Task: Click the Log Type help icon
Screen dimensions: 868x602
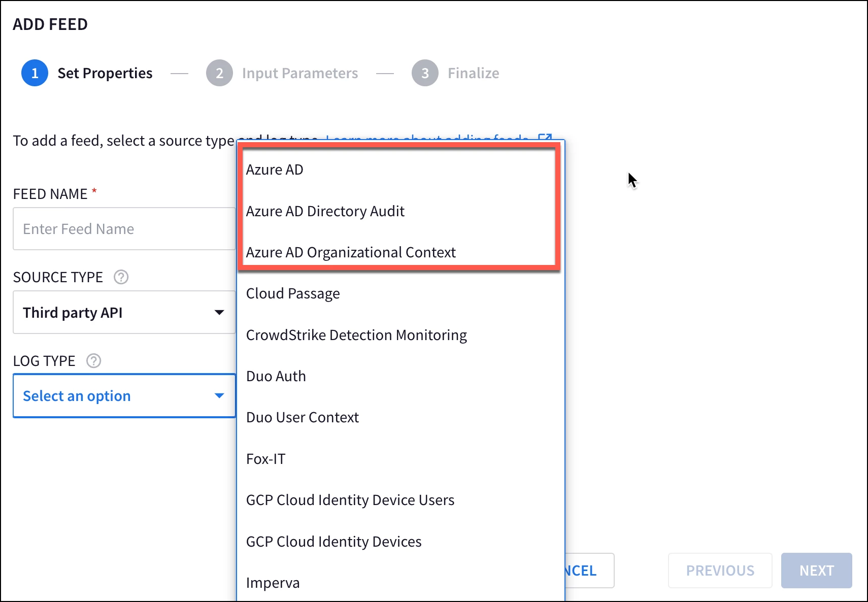Action: [x=93, y=361]
